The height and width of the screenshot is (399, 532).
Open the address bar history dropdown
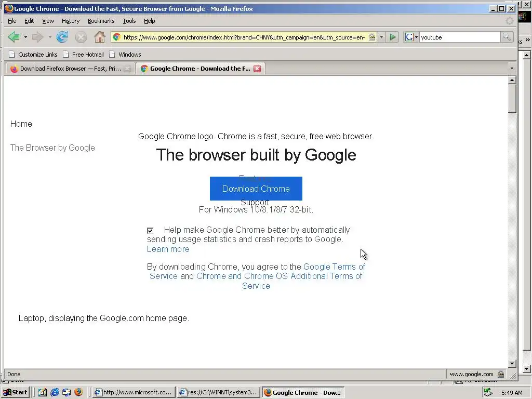[x=382, y=37]
